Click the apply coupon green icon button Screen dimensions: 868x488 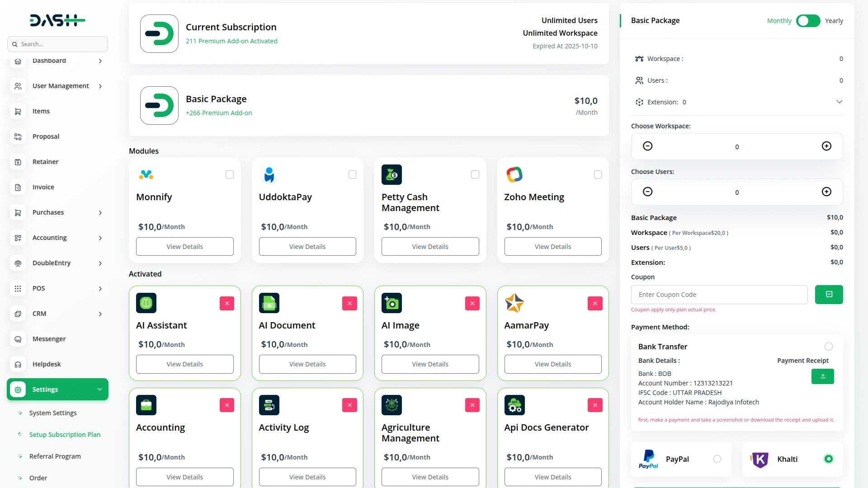click(x=829, y=295)
